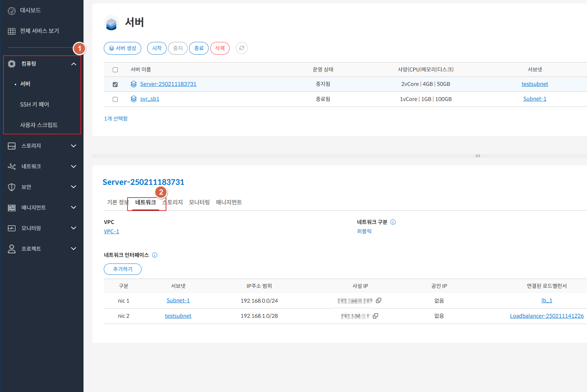Open the VPC-1 link

(111, 232)
